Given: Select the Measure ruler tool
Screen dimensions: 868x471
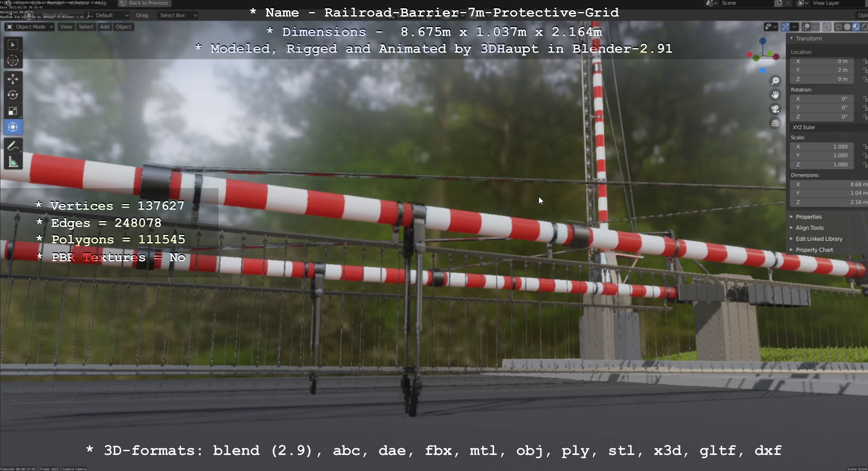Looking at the screenshot, I should click(x=13, y=162).
